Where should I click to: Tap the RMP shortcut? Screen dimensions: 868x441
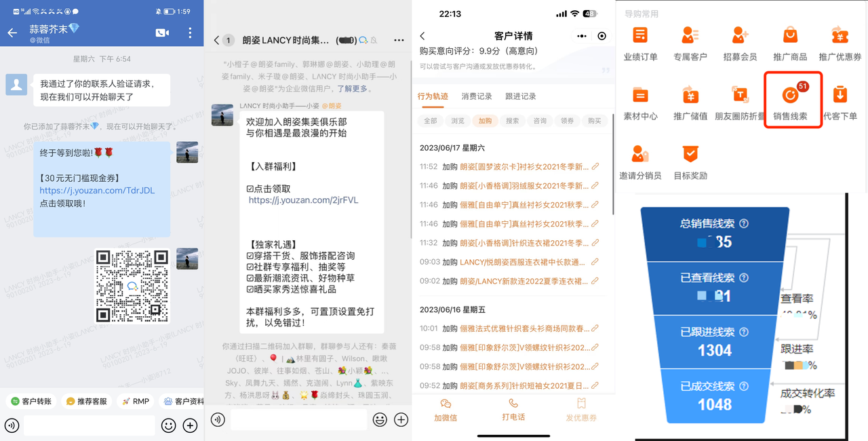tap(136, 401)
